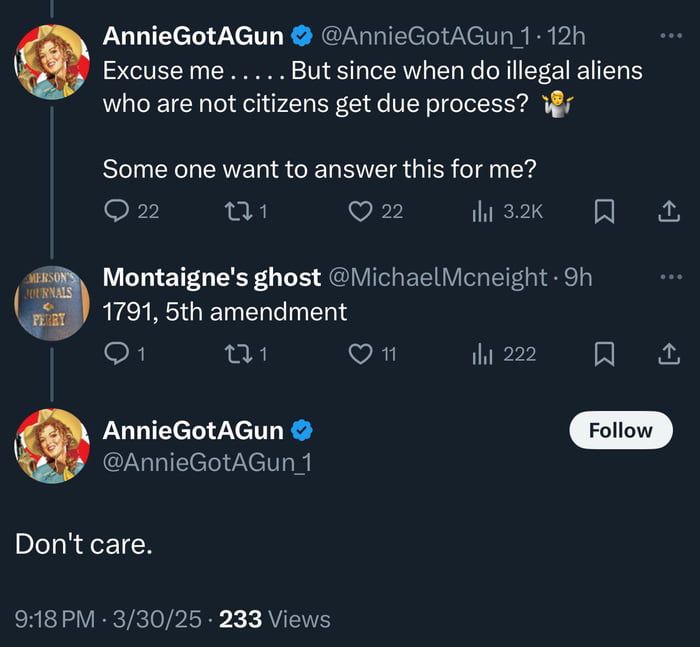The height and width of the screenshot is (647, 700).
Task: View analytics showing 222 views
Action: [x=483, y=354]
